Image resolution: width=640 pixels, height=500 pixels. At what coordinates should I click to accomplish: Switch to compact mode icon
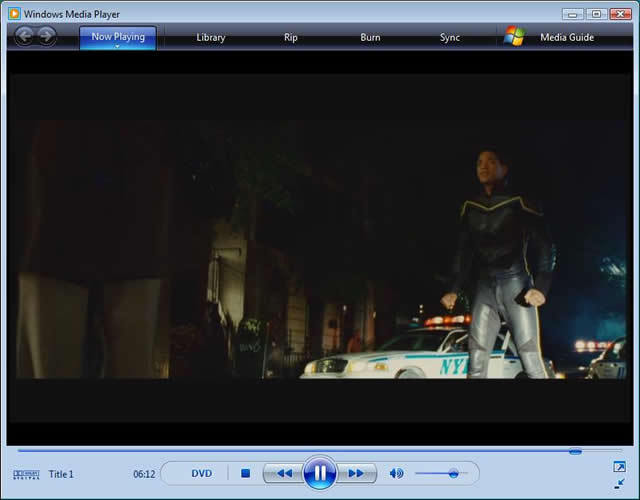click(x=619, y=484)
